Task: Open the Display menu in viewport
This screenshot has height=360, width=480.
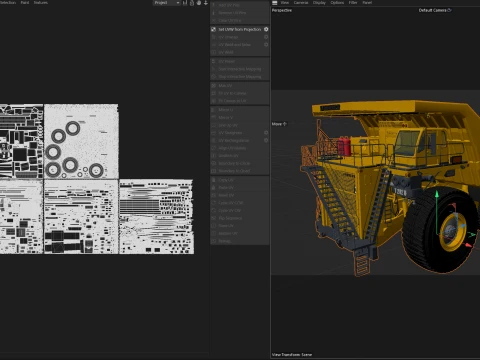Action: click(319, 3)
